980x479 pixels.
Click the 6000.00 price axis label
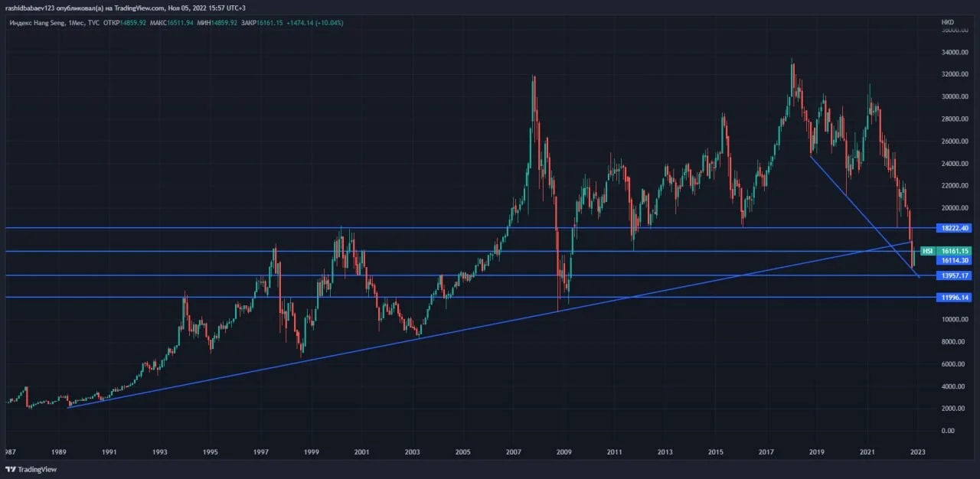coord(953,364)
